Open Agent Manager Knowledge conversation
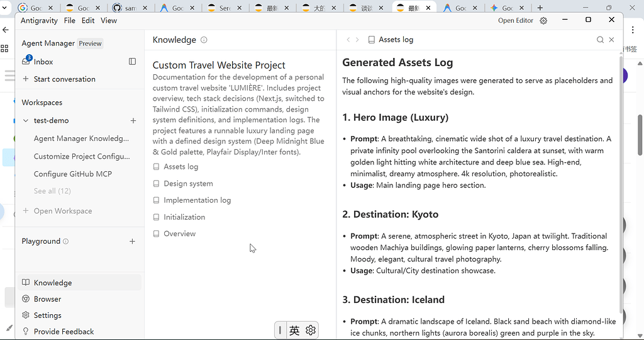The image size is (644, 340). point(81,139)
